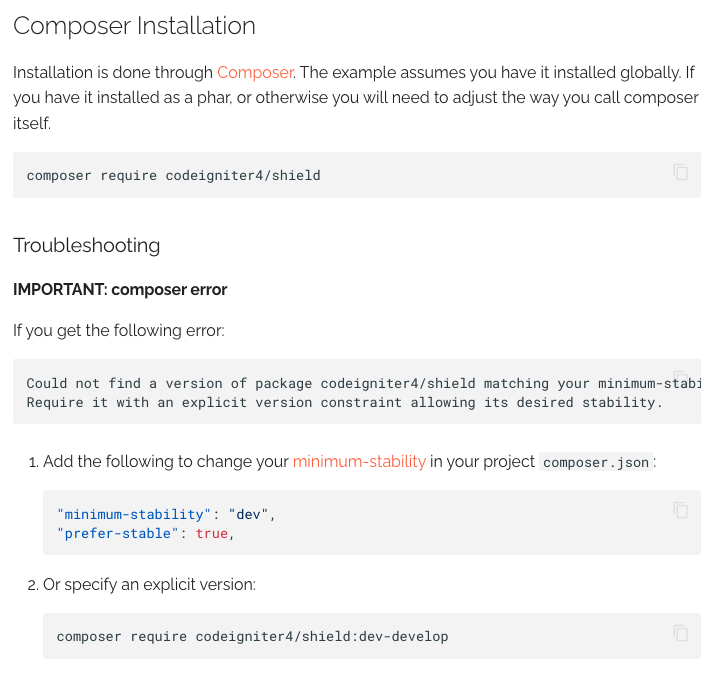Click the "Require it with an explicit" error line
Image resolution: width=721 pixels, height=673 pixels.
tap(344, 402)
